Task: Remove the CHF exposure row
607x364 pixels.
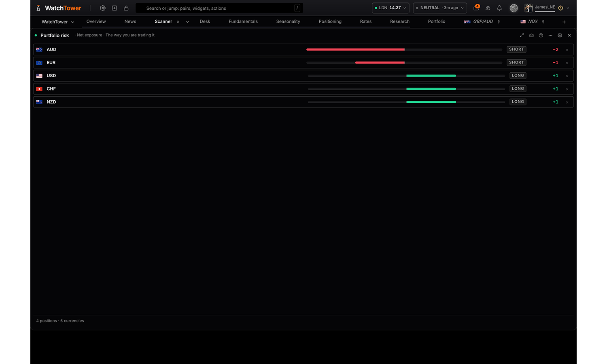Action: [x=567, y=89]
